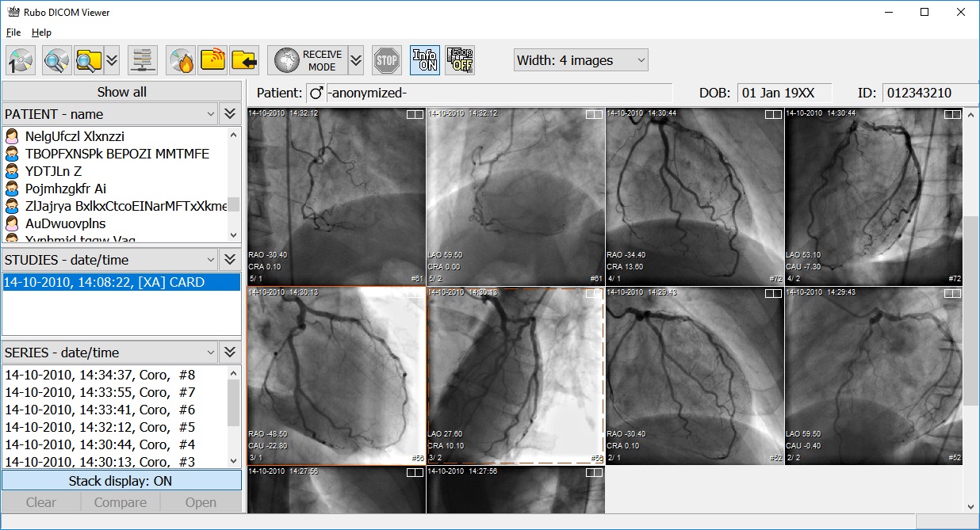Click the Show all button

121,92
